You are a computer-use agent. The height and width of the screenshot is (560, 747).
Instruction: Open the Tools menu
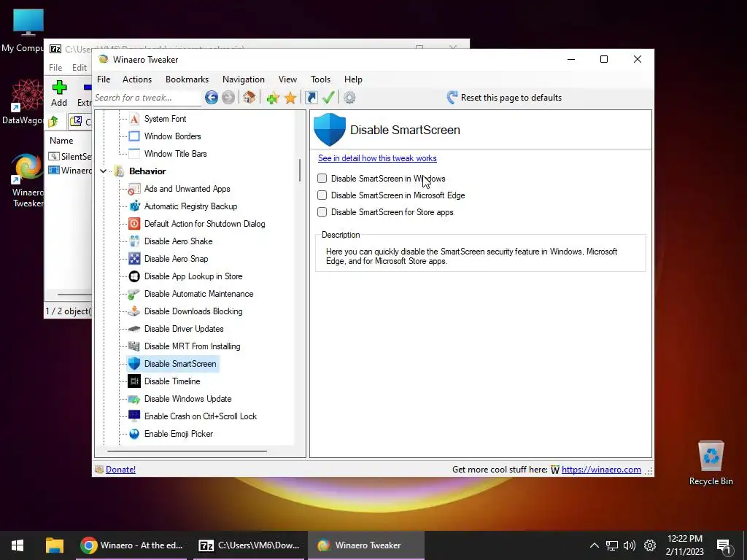click(321, 79)
